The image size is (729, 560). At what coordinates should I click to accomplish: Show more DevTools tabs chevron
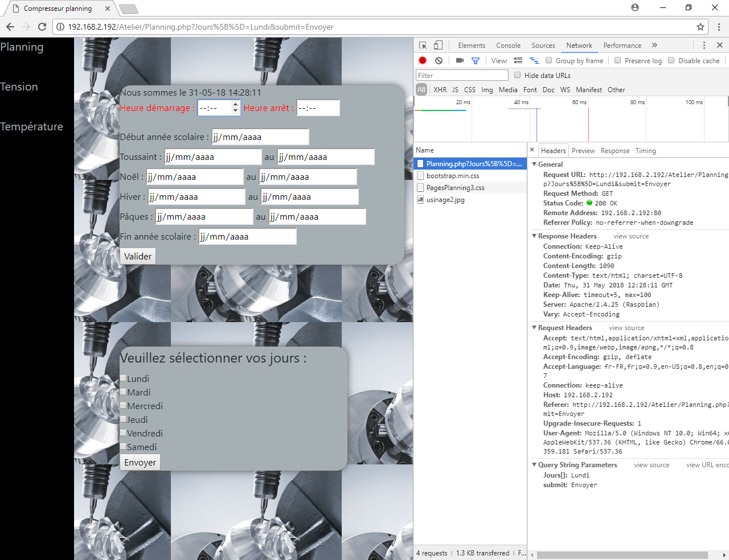click(x=654, y=46)
